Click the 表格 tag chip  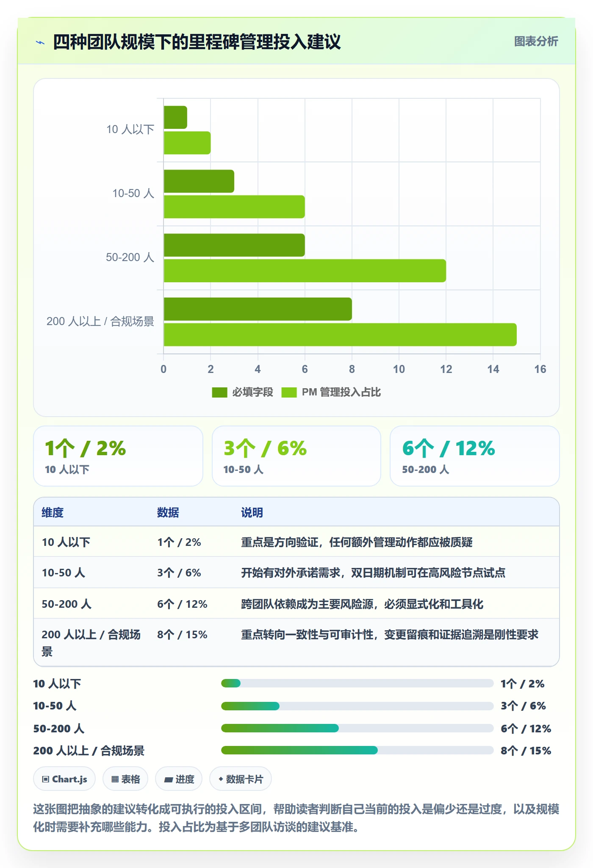point(125,779)
